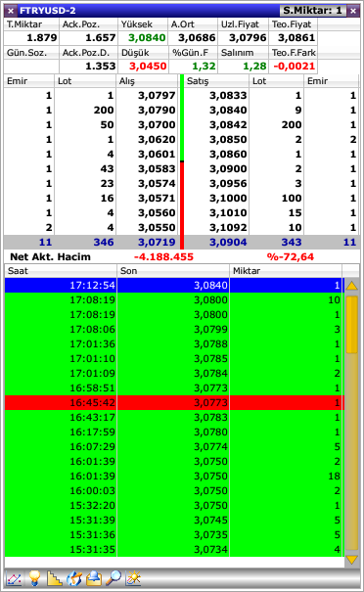Image resolution: width=364 pixels, height=592 pixels.
Task: Open the yellow staircase depth icon
Action: [55, 578]
